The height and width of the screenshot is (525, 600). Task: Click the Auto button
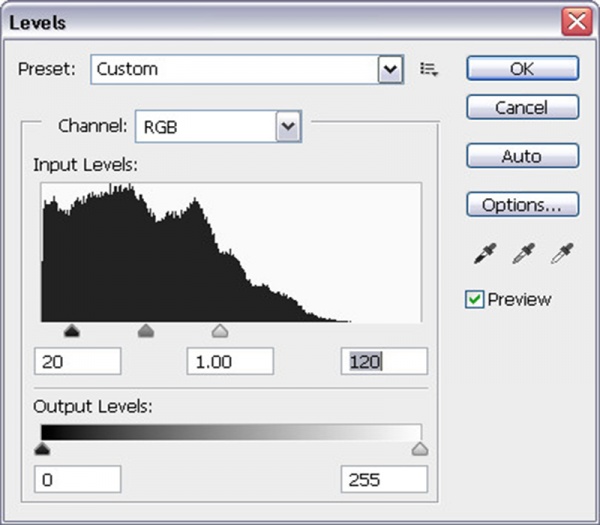(523, 156)
